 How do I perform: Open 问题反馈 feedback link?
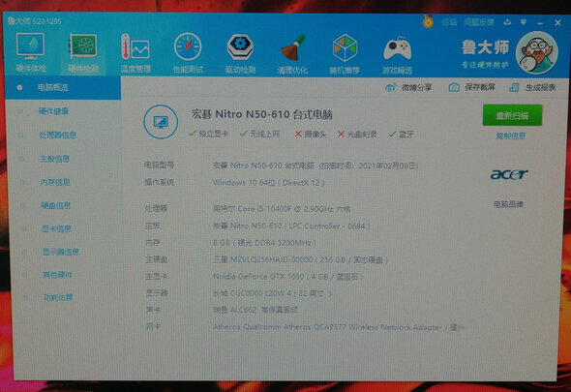click(479, 22)
